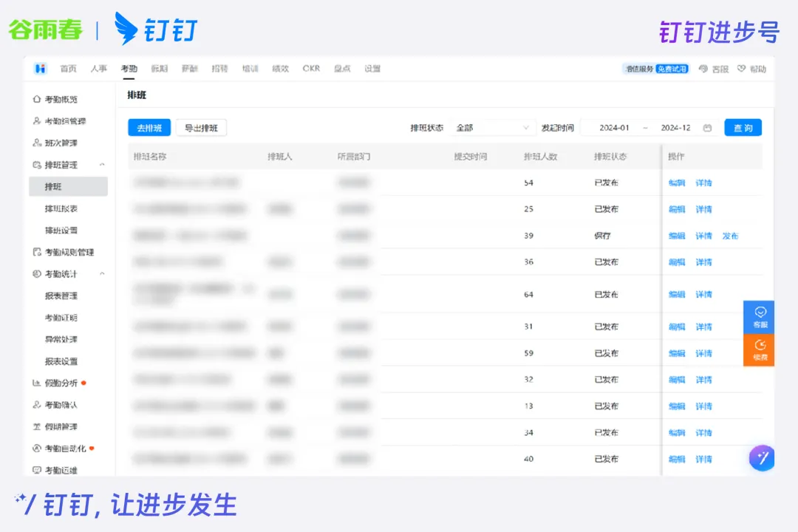Click 详情 in the row with 54 people
This screenshot has height=532, width=798.
[704, 183]
